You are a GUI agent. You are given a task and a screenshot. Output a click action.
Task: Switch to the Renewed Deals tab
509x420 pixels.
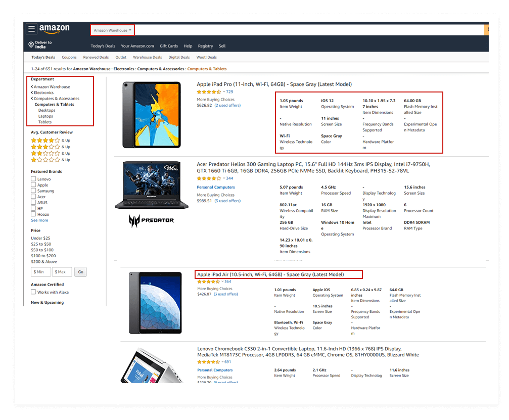point(96,57)
